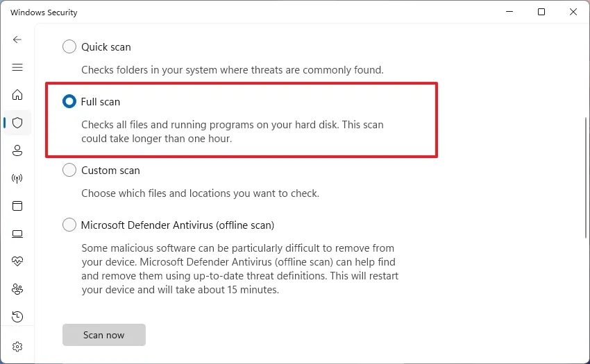Viewport: 590px width, 364px height.
Task: Close the Windows Security window
Action: coord(573,12)
